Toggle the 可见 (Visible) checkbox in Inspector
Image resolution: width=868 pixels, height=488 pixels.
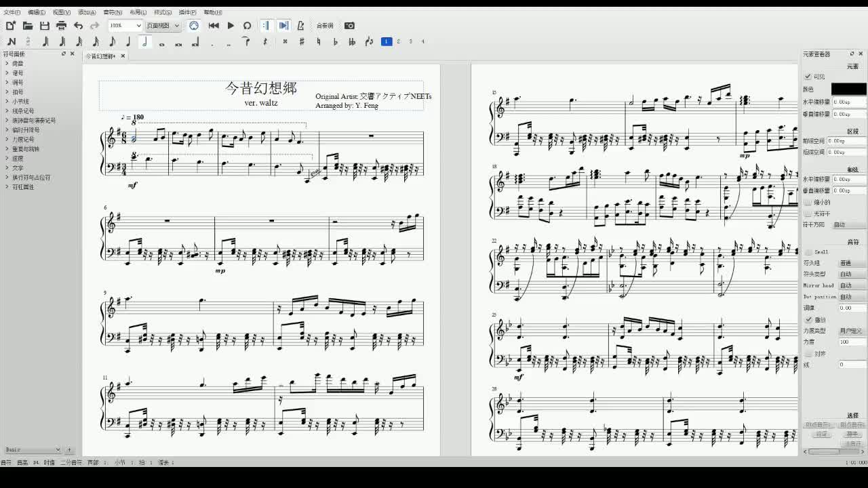coord(808,77)
